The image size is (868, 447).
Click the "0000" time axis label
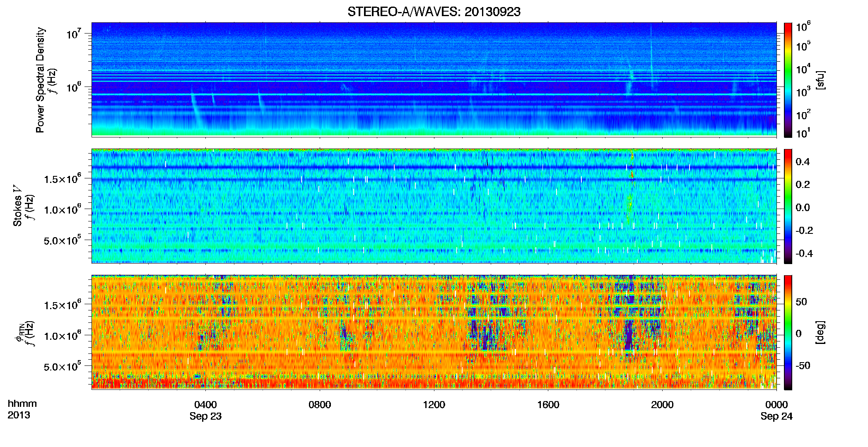pos(776,404)
